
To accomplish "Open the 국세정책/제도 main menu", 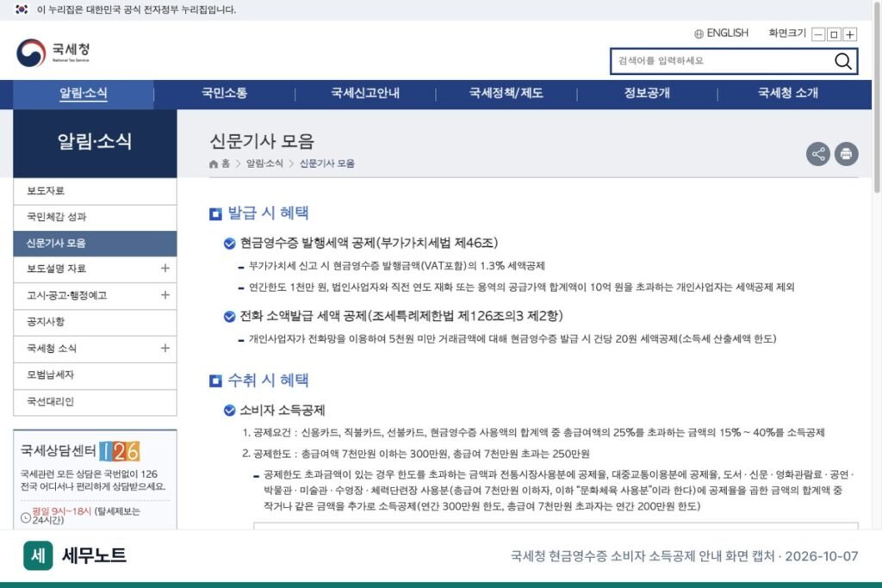I will pyautogui.click(x=506, y=93).
